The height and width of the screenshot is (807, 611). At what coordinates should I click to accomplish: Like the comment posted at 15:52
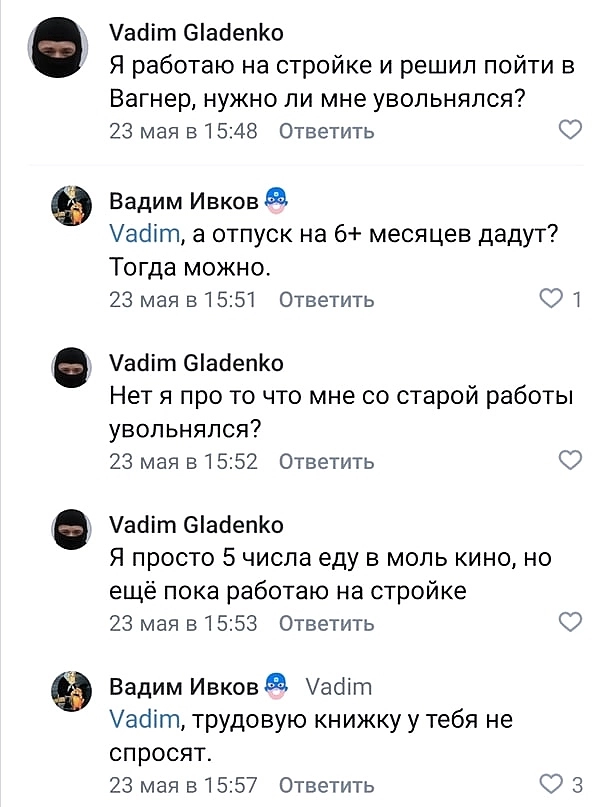pos(569,460)
